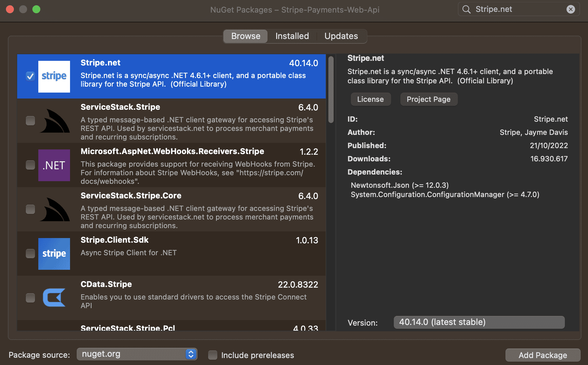The height and width of the screenshot is (365, 588).
Task: Select the ServiceStack.Stripe.Core package title
Action: 131,196
